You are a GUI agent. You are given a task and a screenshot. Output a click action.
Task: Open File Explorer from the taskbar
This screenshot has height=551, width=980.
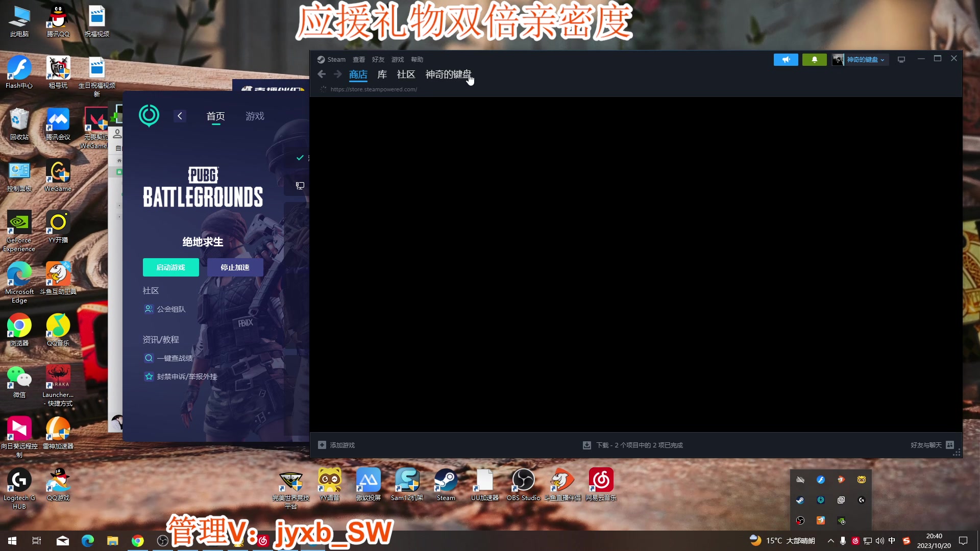pos(112,541)
